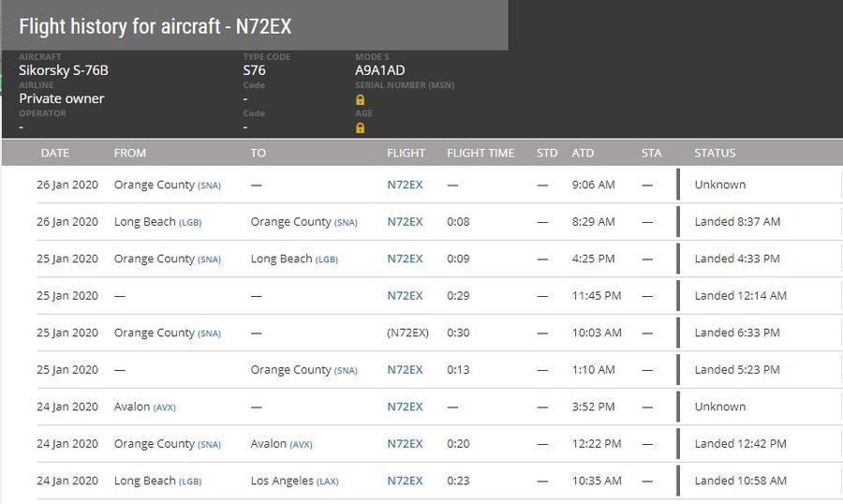This screenshot has height=504, width=843.
Task: Open N72EX flight landed 10:58 AM
Action: (x=405, y=481)
